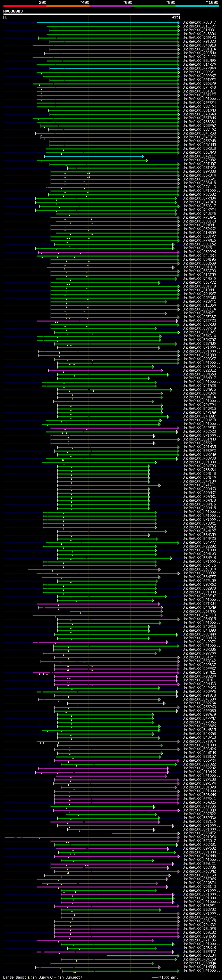Click hit label UniRef100_Q42117
222x980 pixels.
point(199,156)
